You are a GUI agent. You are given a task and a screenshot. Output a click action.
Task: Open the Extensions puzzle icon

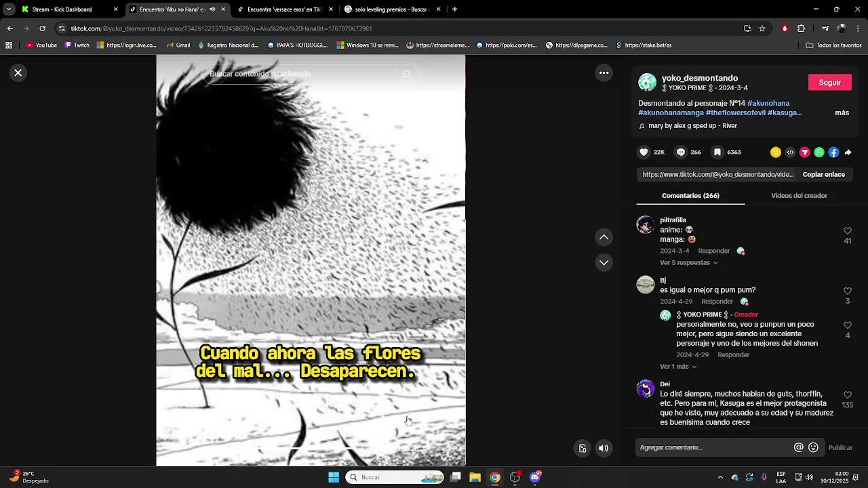(801, 28)
